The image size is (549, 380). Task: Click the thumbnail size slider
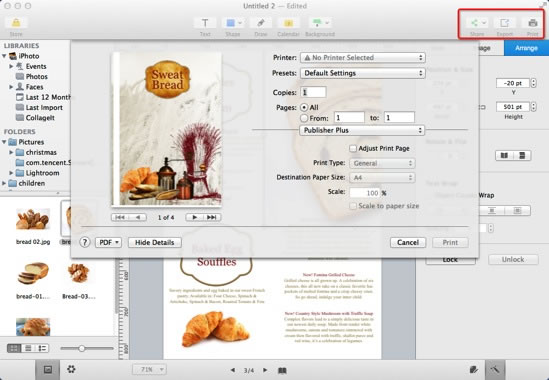82,348
